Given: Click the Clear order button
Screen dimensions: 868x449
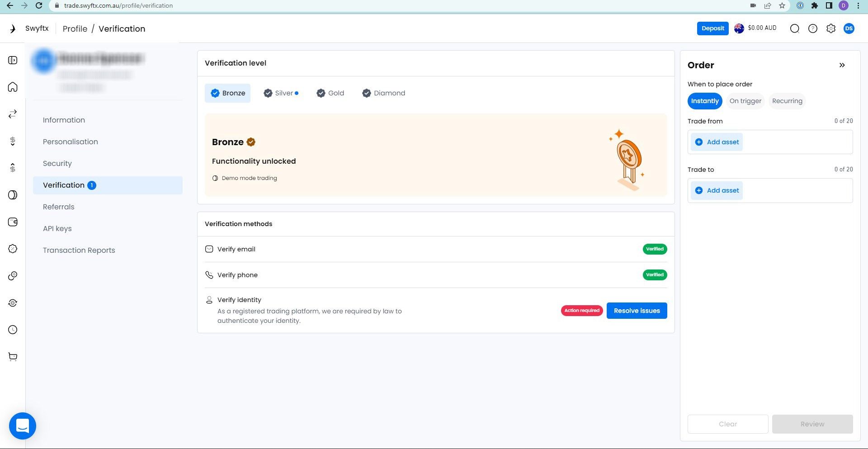Looking at the screenshot, I should coord(728,424).
